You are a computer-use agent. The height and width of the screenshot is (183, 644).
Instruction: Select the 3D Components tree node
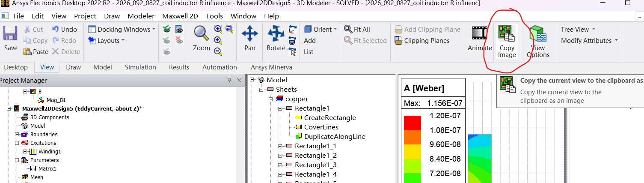(49, 117)
